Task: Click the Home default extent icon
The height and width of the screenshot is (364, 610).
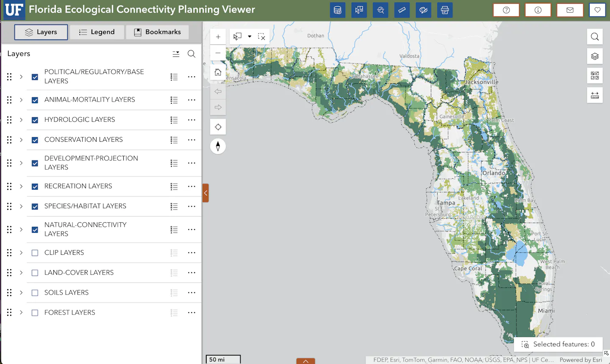Action: point(218,72)
